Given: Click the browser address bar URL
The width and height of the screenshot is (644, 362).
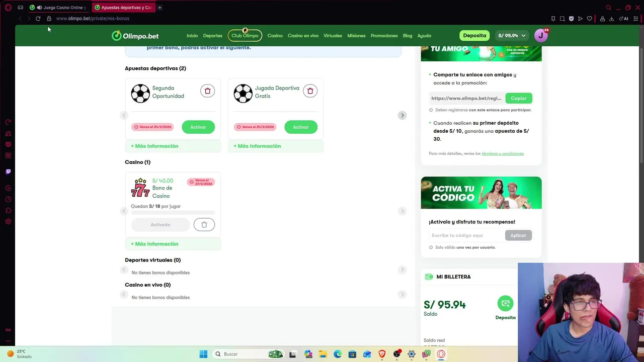Looking at the screenshot, I should tap(93, 19).
